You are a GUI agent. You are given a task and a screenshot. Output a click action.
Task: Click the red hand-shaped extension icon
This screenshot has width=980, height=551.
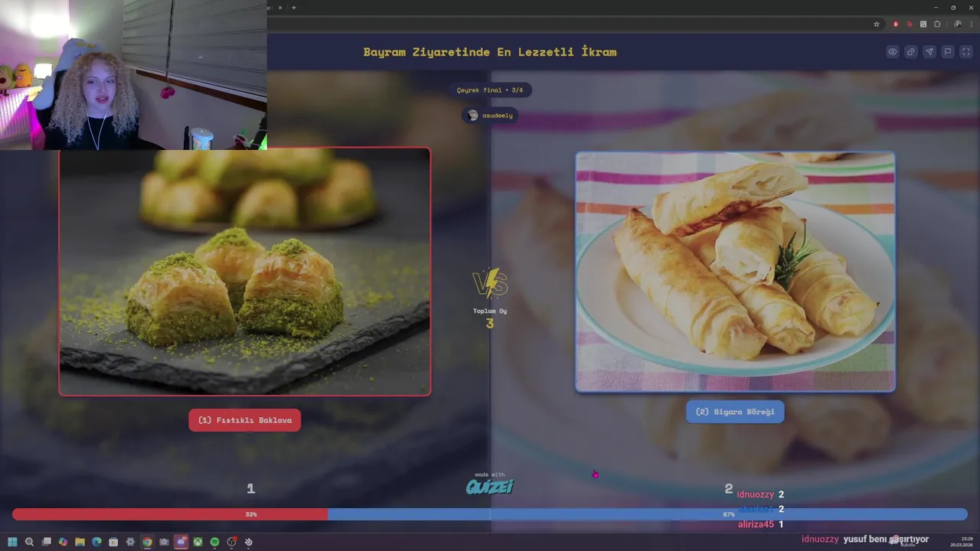click(910, 24)
